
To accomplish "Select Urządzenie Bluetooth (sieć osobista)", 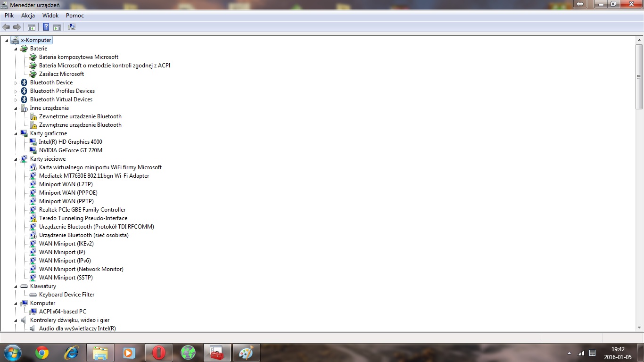I will click(84, 235).
